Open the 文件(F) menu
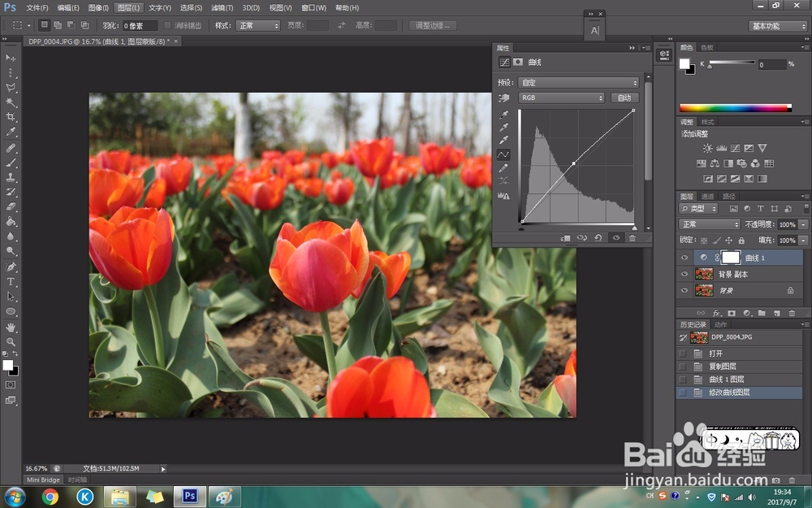Image resolution: width=812 pixels, height=508 pixels. (37, 8)
